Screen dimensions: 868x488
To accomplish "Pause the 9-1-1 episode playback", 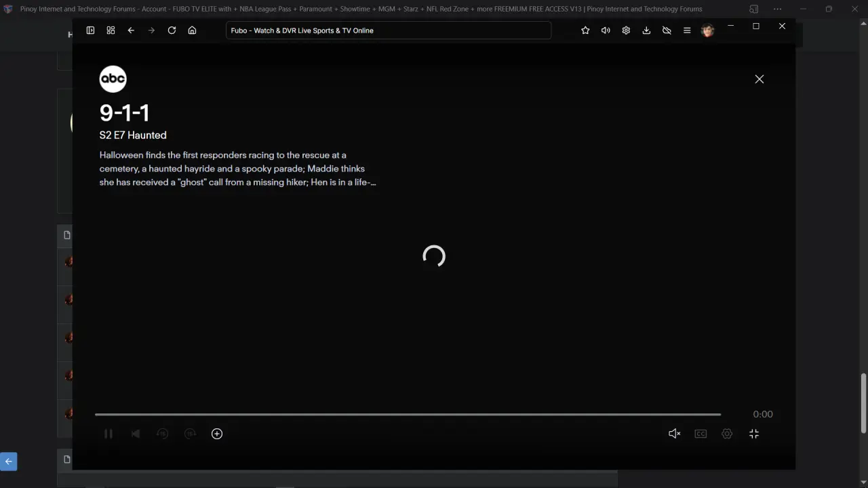I will click(x=108, y=434).
